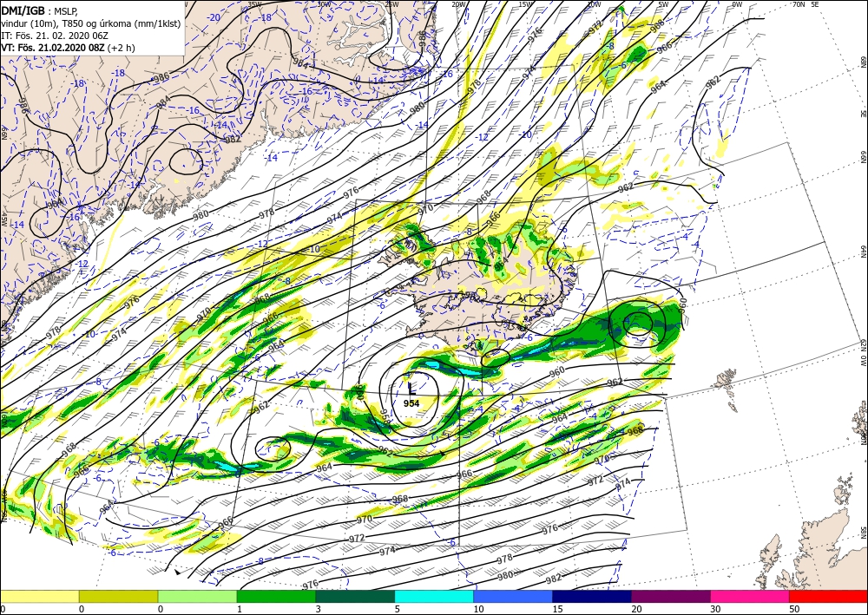
Task: Click the "20W" longitude label
Action: pos(458,4)
